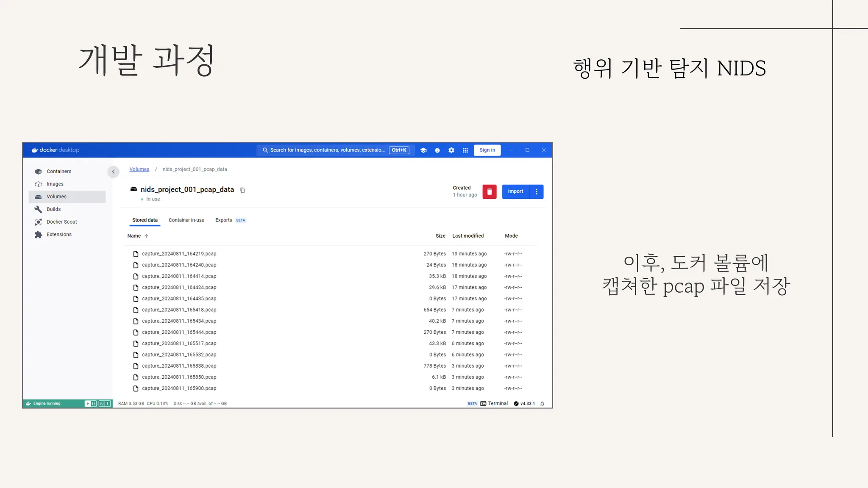Open Docker Desktop settings gear
868x488 pixels.
pyautogui.click(x=451, y=150)
